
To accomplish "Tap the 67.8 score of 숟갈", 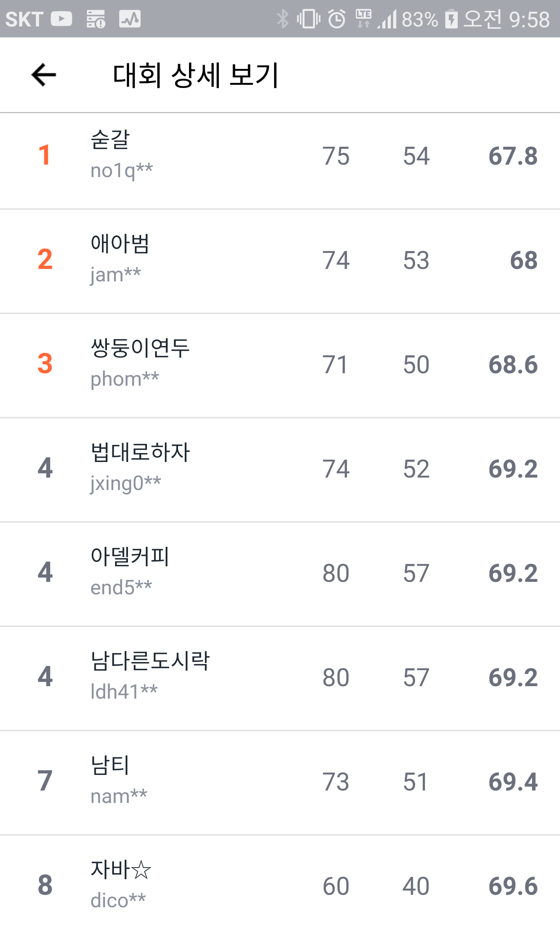I will pos(513,156).
